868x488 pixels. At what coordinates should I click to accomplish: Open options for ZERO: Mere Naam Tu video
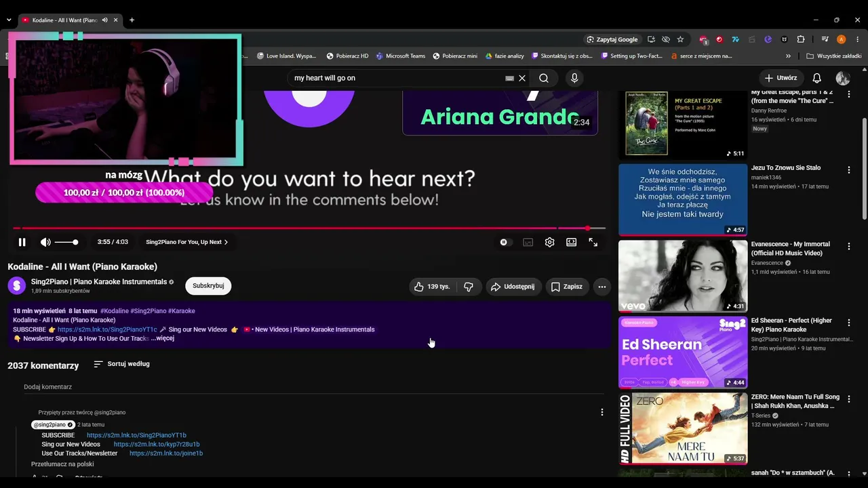(x=848, y=399)
